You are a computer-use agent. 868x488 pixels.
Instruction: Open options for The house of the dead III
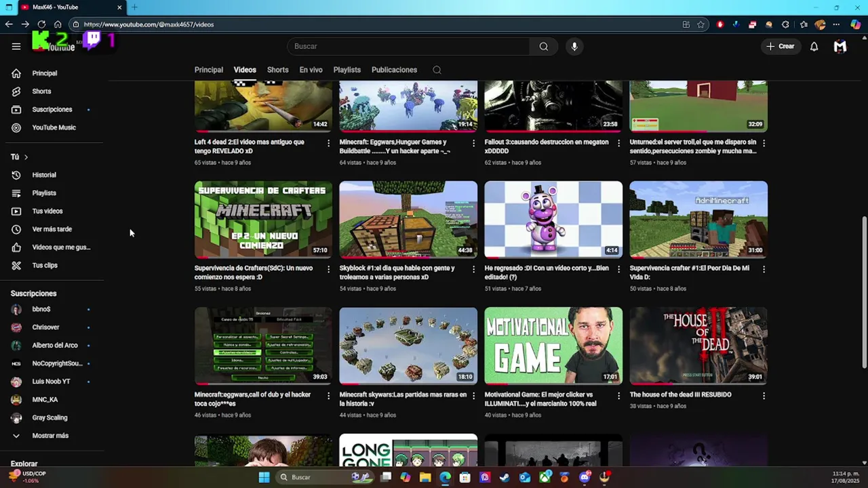coord(764,395)
